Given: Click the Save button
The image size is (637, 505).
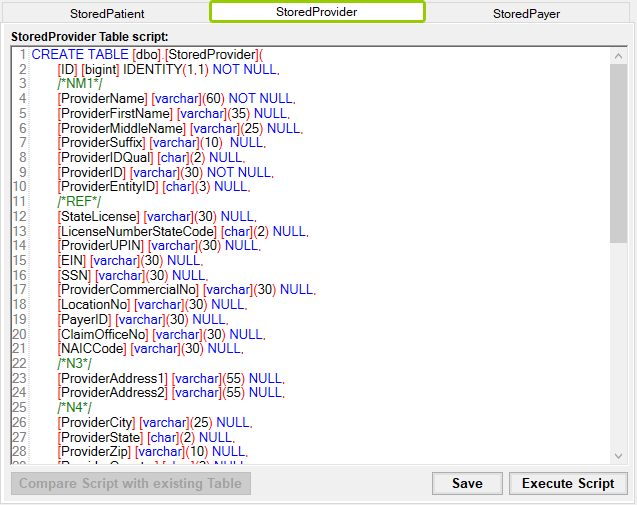Looking at the screenshot, I should coord(467,483).
